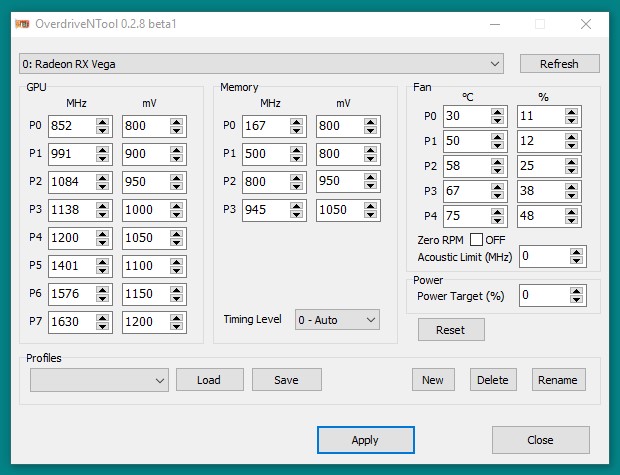Expand the Timing Level dropdown
Screen dimensions: 620x475
pyautogui.click(x=338, y=320)
